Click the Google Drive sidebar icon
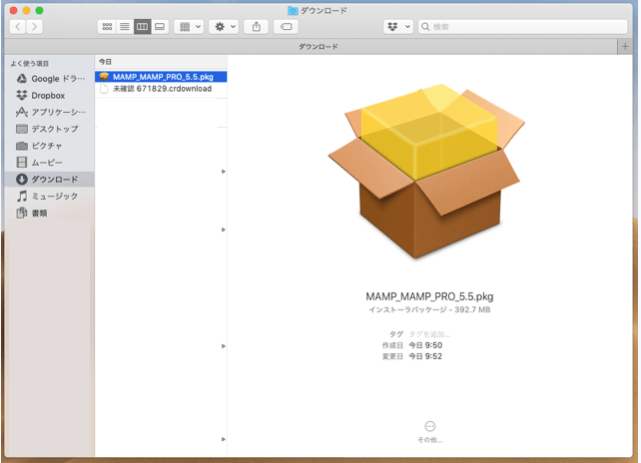Screen dimensions: 641x463 (x=22, y=78)
